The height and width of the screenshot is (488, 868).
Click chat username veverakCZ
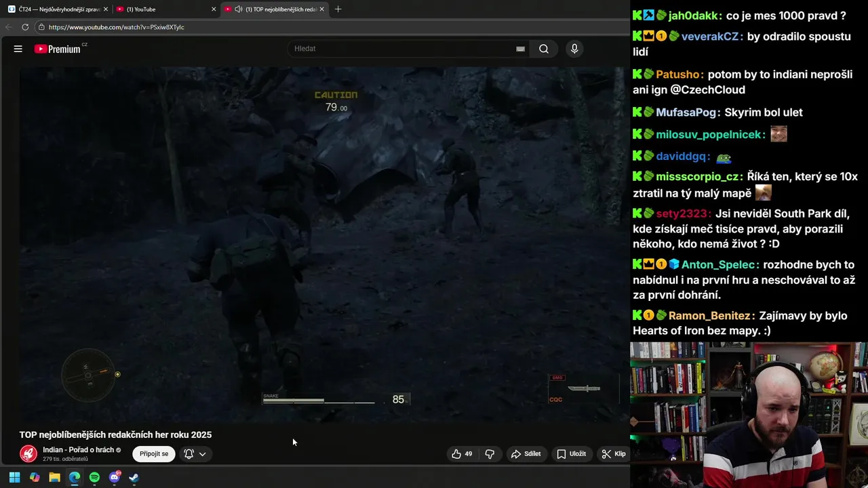coord(709,37)
